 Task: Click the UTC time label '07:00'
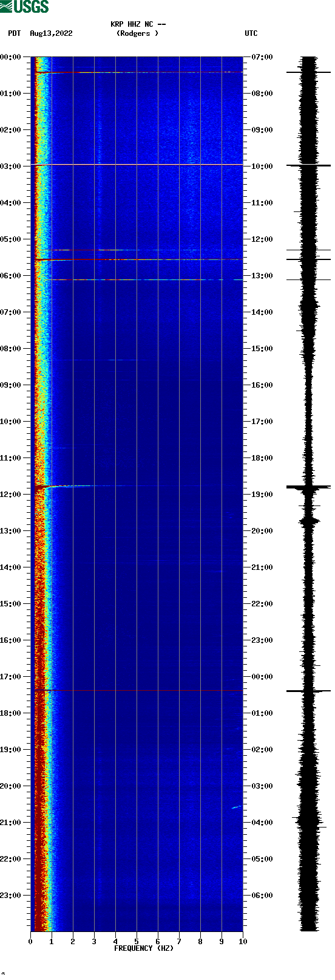(262, 57)
